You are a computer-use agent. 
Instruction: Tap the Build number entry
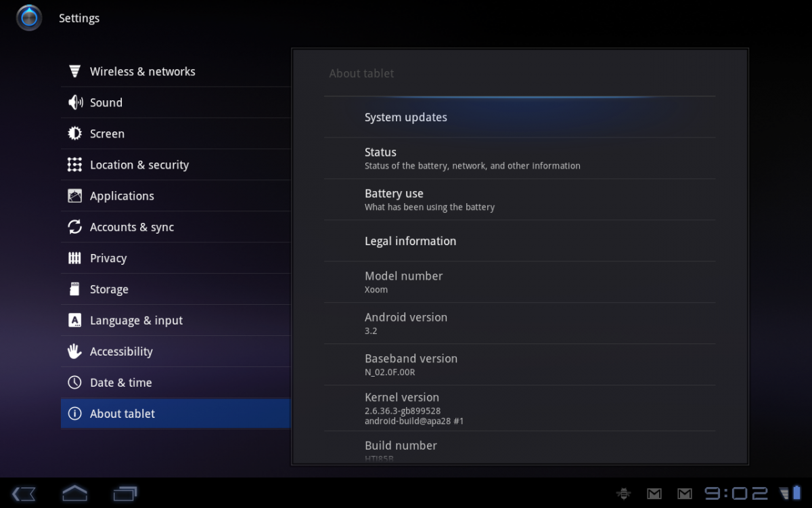point(520,448)
